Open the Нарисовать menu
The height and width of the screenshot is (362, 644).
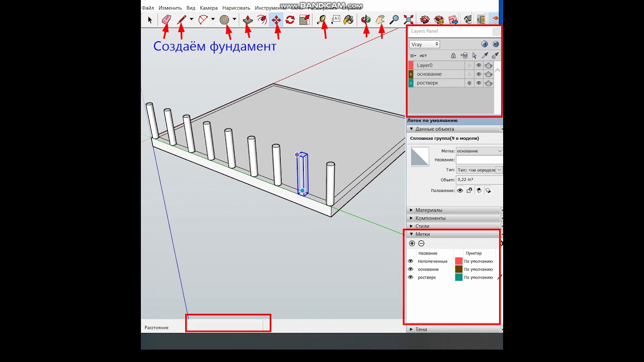pyautogui.click(x=236, y=8)
